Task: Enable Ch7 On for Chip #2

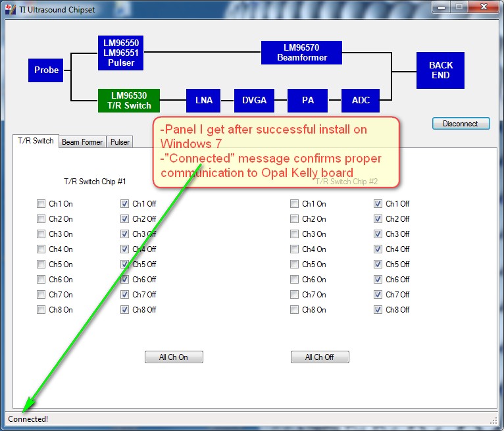Action: [x=294, y=294]
